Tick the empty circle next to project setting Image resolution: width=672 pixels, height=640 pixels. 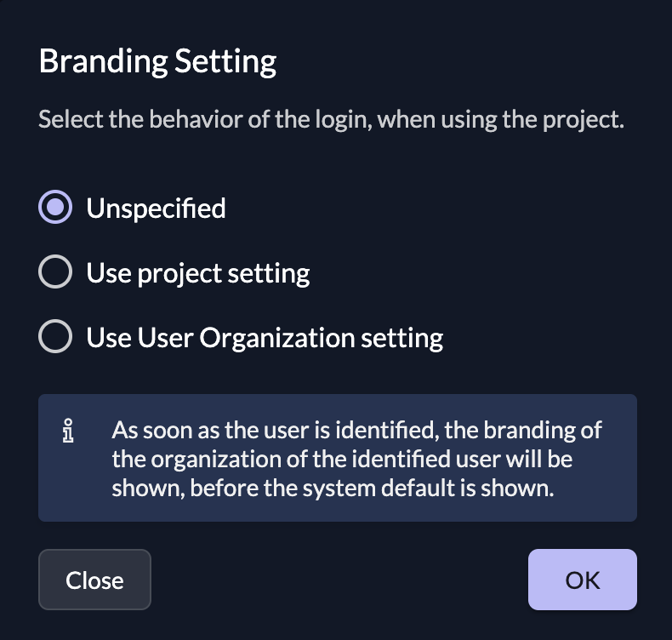tap(55, 272)
